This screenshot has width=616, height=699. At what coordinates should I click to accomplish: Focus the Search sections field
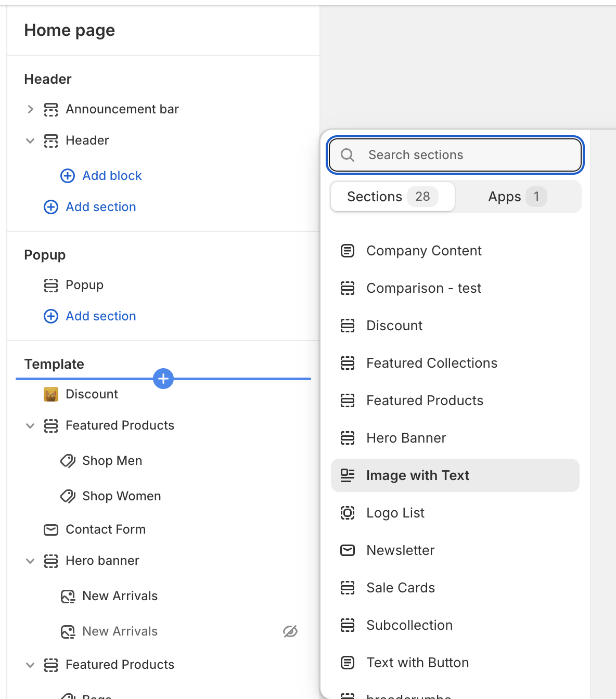[x=455, y=155]
